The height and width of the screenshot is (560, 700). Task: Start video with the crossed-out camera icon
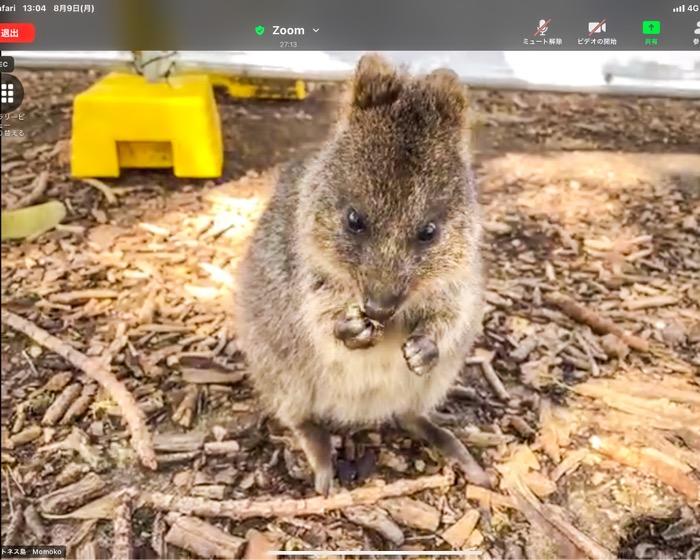[x=597, y=28]
